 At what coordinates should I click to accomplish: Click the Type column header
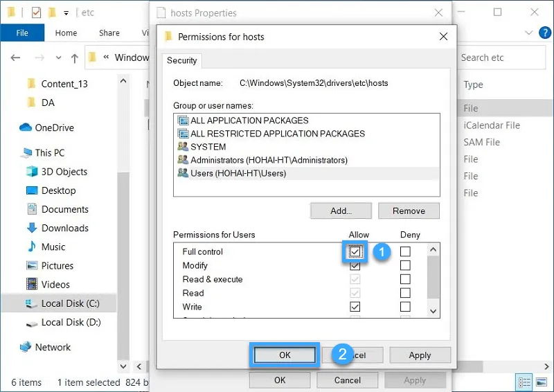pos(473,84)
